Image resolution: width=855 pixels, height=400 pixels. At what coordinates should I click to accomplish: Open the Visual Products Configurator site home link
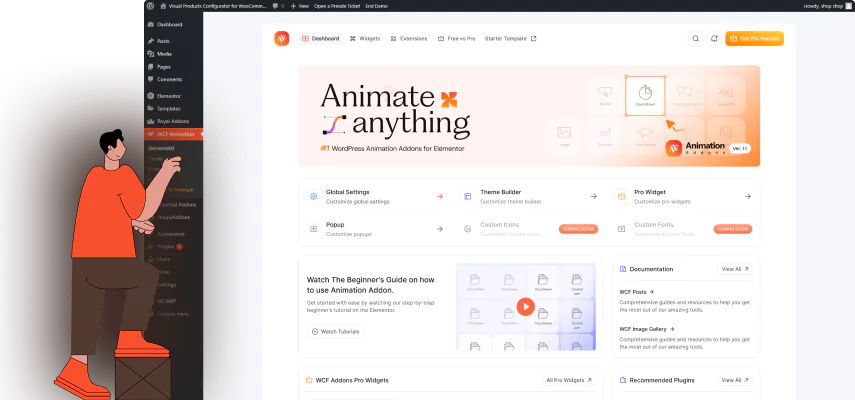click(213, 6)
